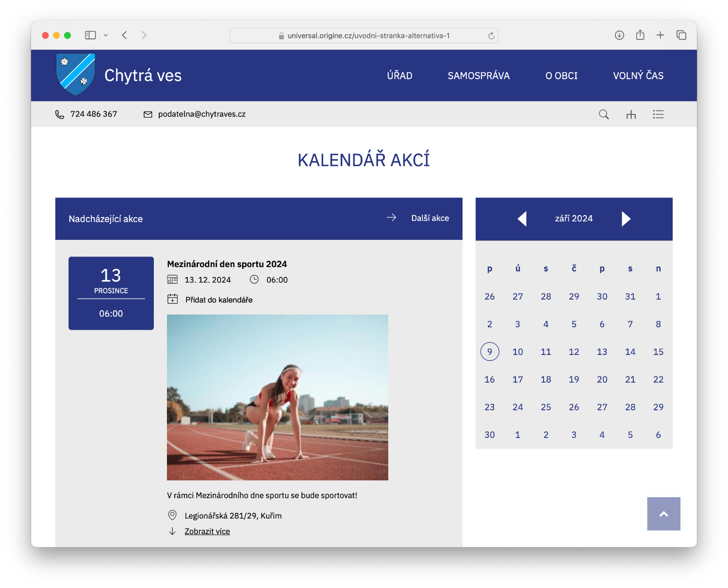Image resolution: width=728 pixels, height=588 pixels.
Task: Click the search magnifier icon
Action: coord(603,114)
